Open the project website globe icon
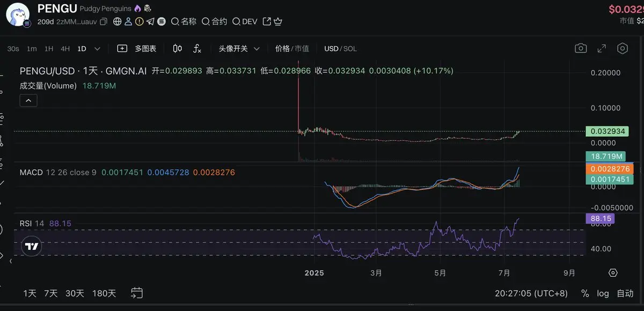644x311 pixels. [x=118, y=21]
